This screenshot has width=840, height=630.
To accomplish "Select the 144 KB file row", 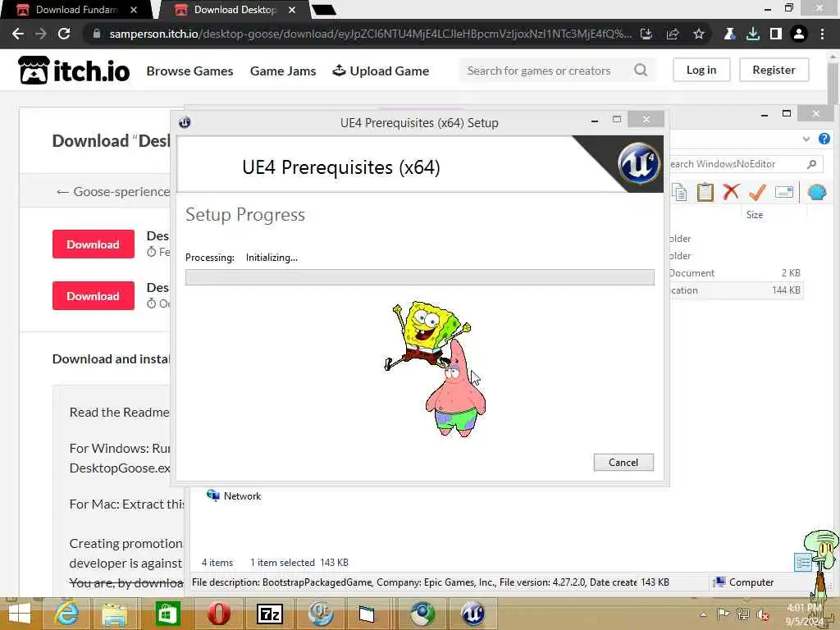I will (736, 290).
